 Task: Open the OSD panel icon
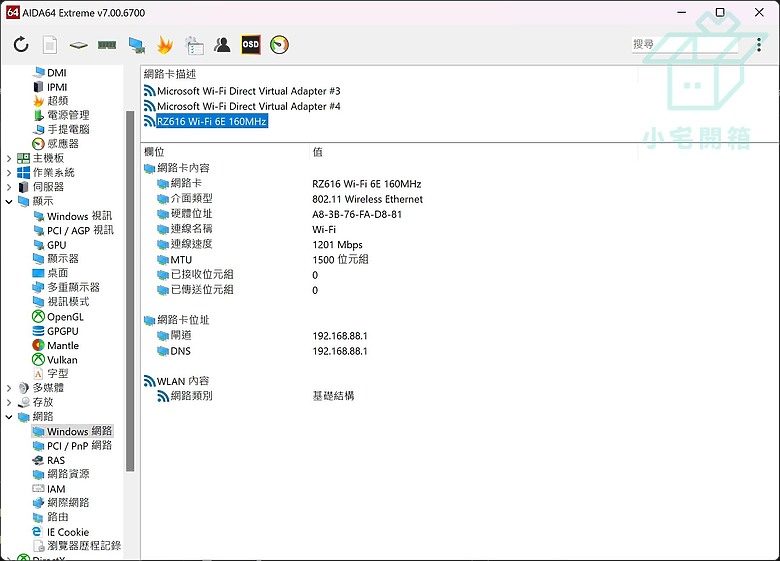[x=251, y=45]
